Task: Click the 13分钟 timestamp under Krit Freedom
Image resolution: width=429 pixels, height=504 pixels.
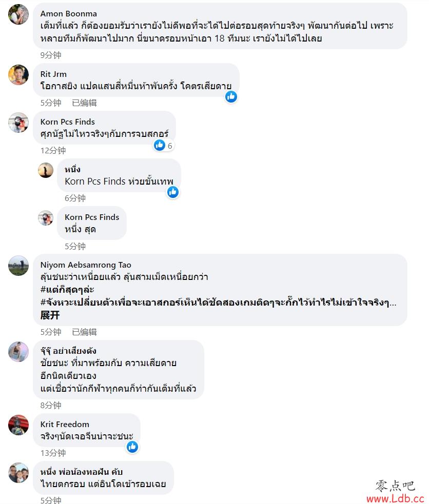Action: point(53,453)
